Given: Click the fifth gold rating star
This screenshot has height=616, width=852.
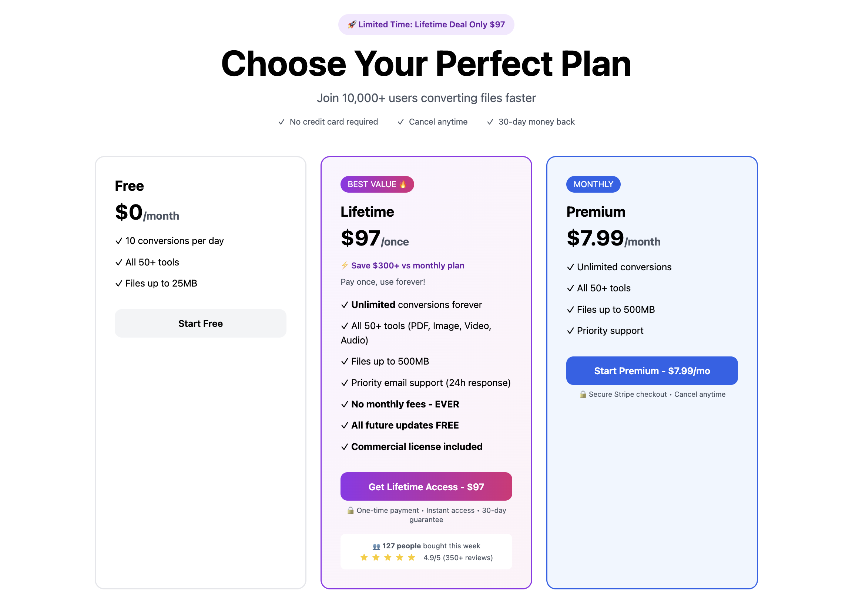Looking at the screenshot, I should pyautogui.click(x=412, y=558).
